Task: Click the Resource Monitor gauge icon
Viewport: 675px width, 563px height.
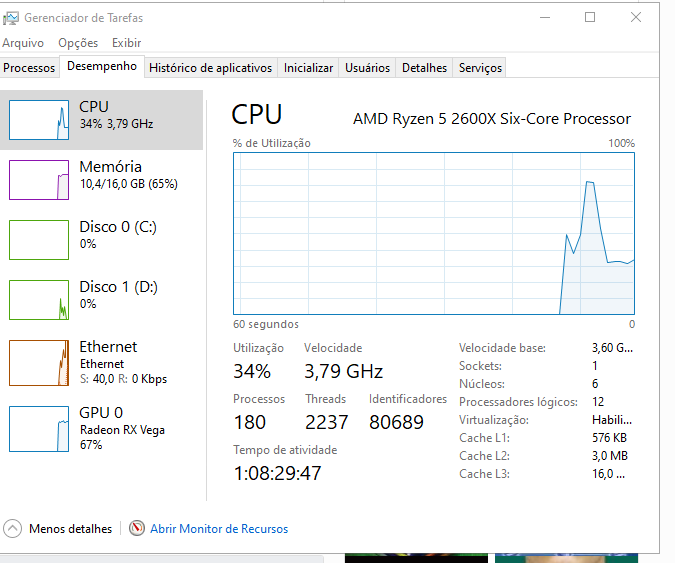Action: (137, 528)
